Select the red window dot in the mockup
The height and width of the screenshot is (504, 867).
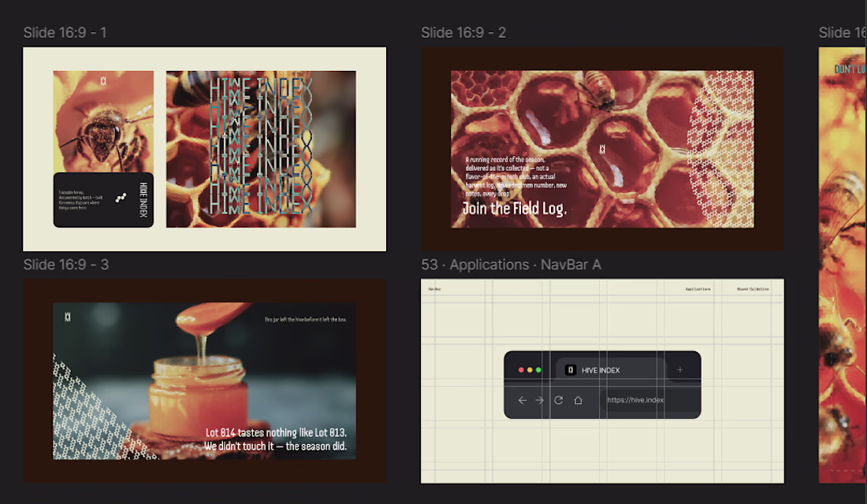pyautogui.click(x=521, y=369)
